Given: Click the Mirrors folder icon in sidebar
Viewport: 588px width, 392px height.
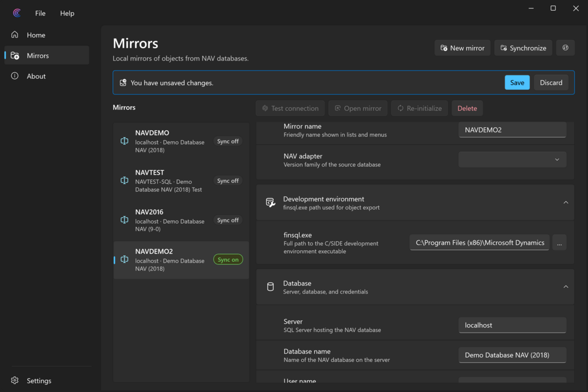Looking at the screenshot, I should pos(15,55).
